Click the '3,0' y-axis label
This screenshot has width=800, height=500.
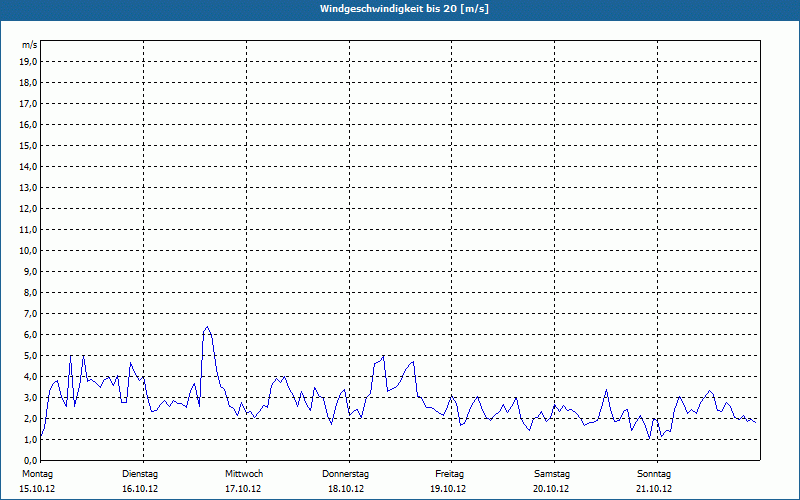coord(30,397)
